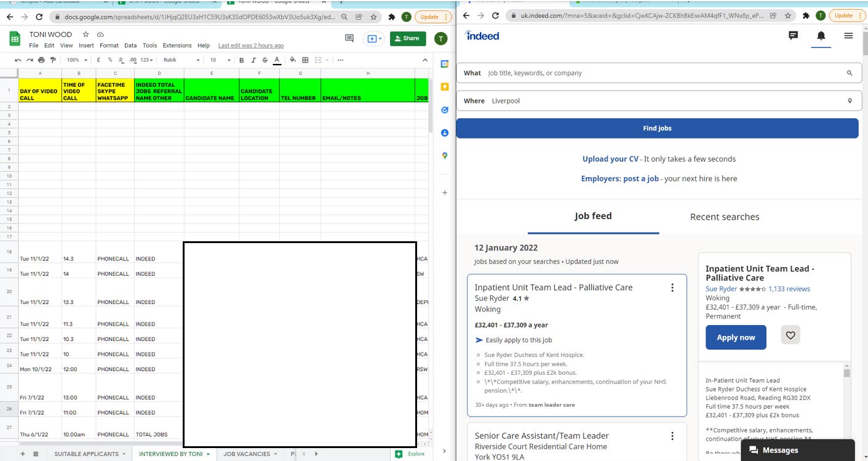Screen dimensions: 868x461
Task: Open comment history in Google Sheets
Action: pos(349,38)
